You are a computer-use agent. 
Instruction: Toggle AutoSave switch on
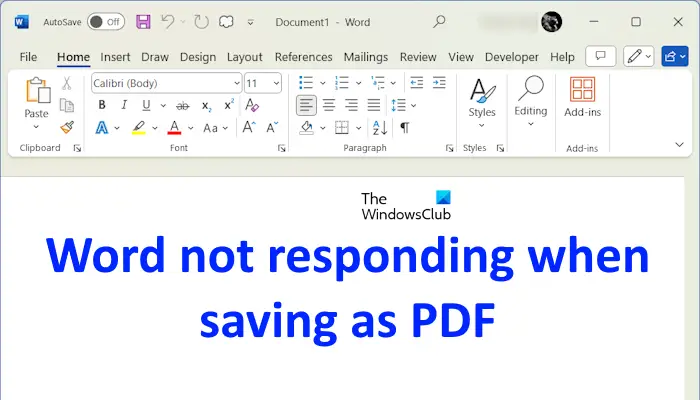(105, 21)
